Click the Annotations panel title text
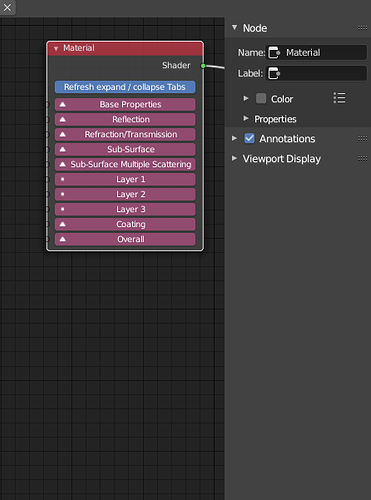Image resolution: width=371 pixels, height=500 pixels. [x=287, y=139]
